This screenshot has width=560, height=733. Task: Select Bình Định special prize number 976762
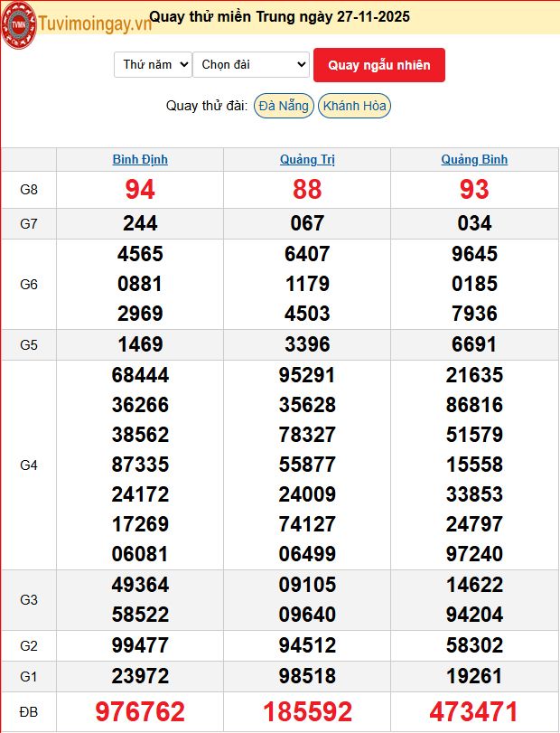pos(140,711)
